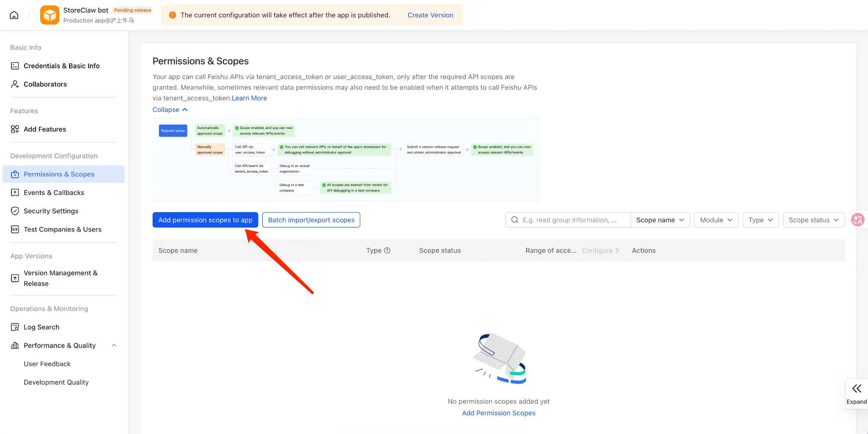Click Batch import/export scopes button

tap(311, 220)
